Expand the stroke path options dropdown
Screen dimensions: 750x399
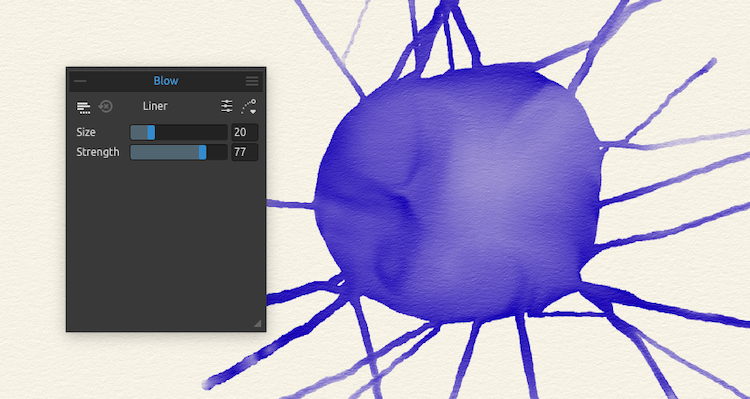click(x=249, y=107)
